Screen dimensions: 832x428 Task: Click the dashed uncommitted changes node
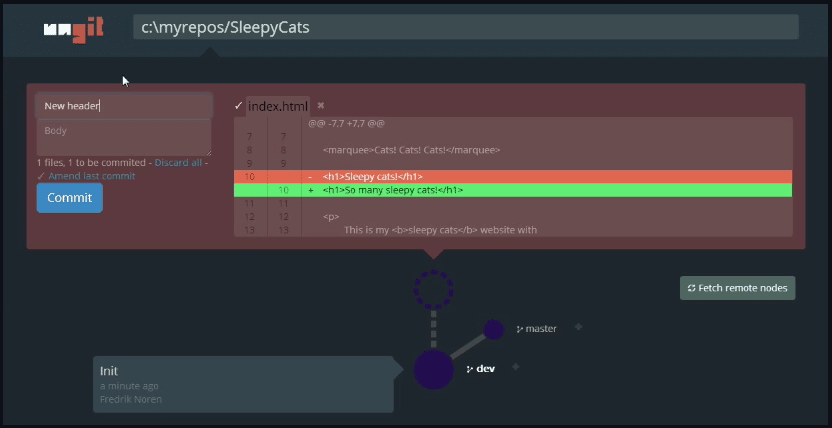coord(434,290)
